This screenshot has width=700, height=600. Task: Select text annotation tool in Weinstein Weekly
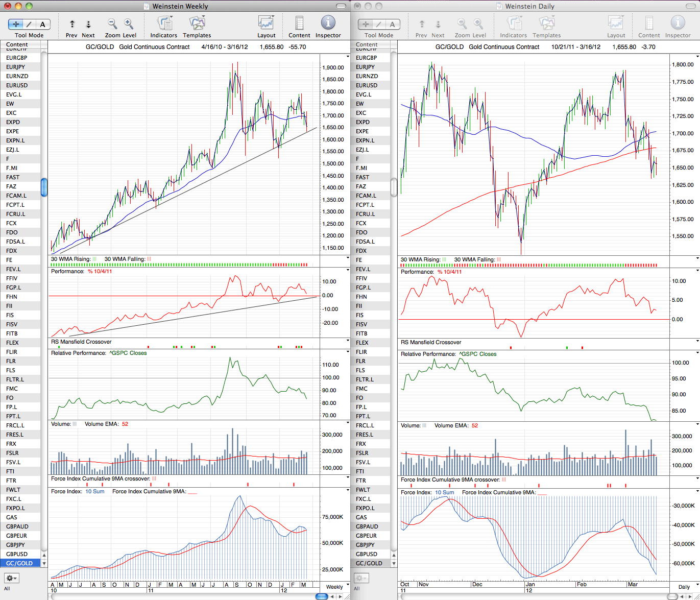(x=43, y=24)
